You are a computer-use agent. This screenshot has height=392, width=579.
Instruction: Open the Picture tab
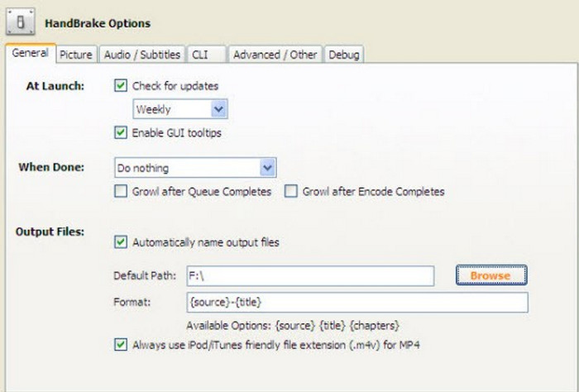pyautogui.click(x=76, y=55)
